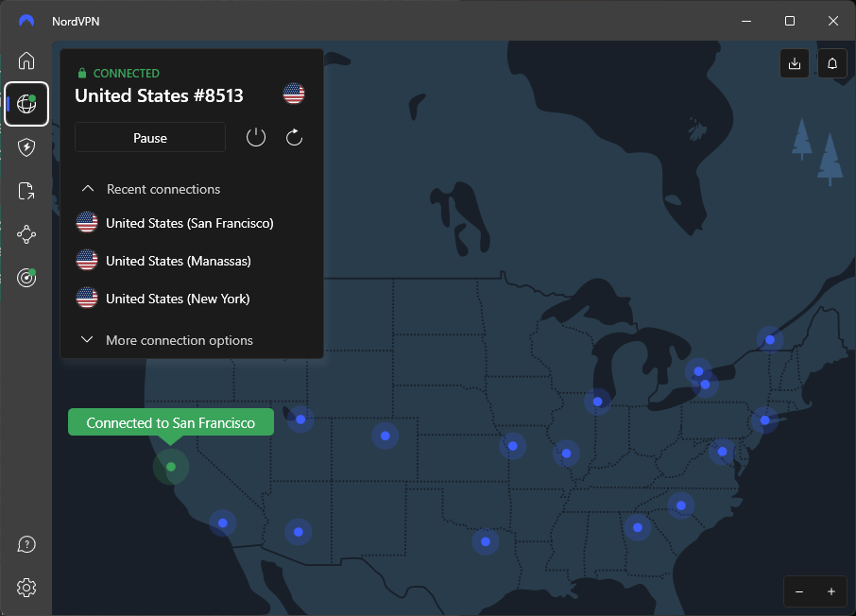
Task: Select the Salt Lake City server dot
Action: pos(300,419)
